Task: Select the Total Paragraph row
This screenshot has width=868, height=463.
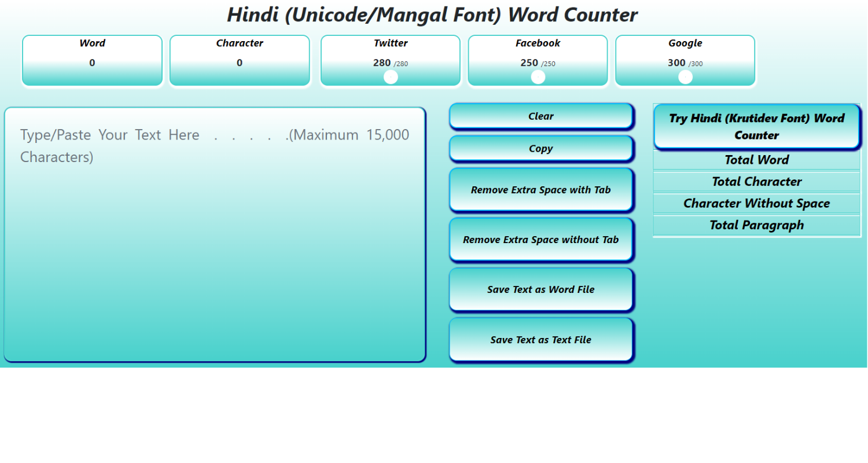Action: (756, 225)
